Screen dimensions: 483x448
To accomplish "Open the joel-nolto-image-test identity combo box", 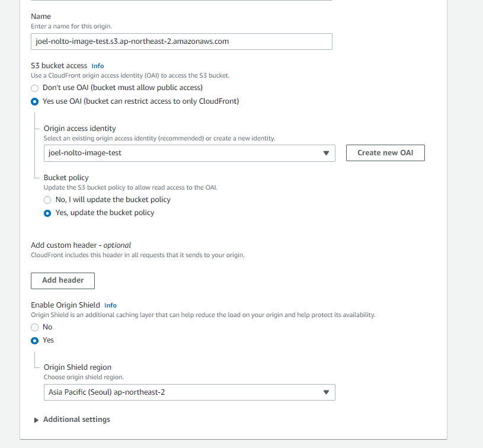I will [184, 153].
